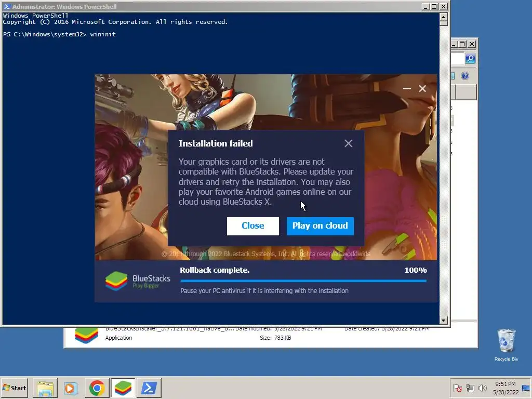Switch to PowerShell from taskbar
The width and height of the screenshot is (532, 399).
pos(149,388)
